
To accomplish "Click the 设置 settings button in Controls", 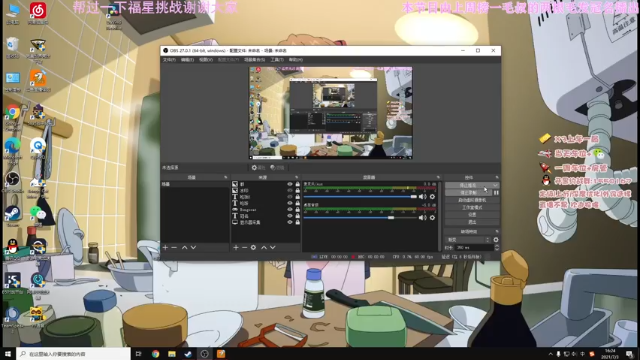I will pyautogui.click(x=472, y=215).
